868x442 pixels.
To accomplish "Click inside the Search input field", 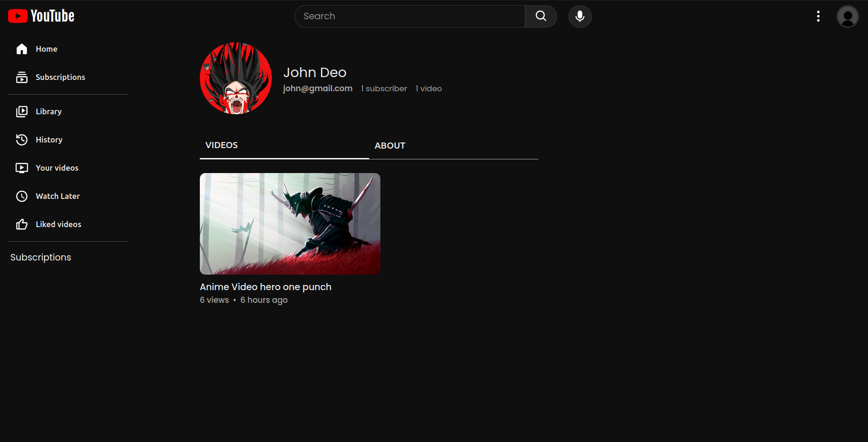I will (409, 16).
